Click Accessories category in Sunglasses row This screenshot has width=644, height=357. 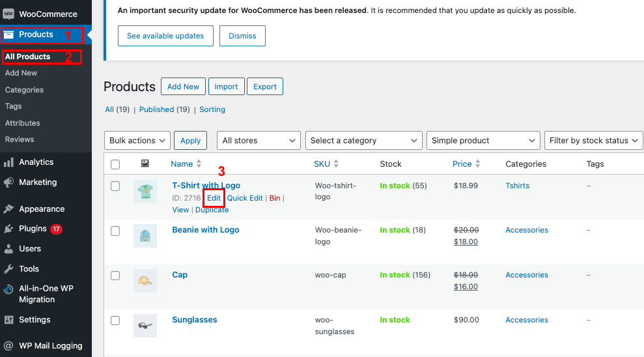point(527,320)
